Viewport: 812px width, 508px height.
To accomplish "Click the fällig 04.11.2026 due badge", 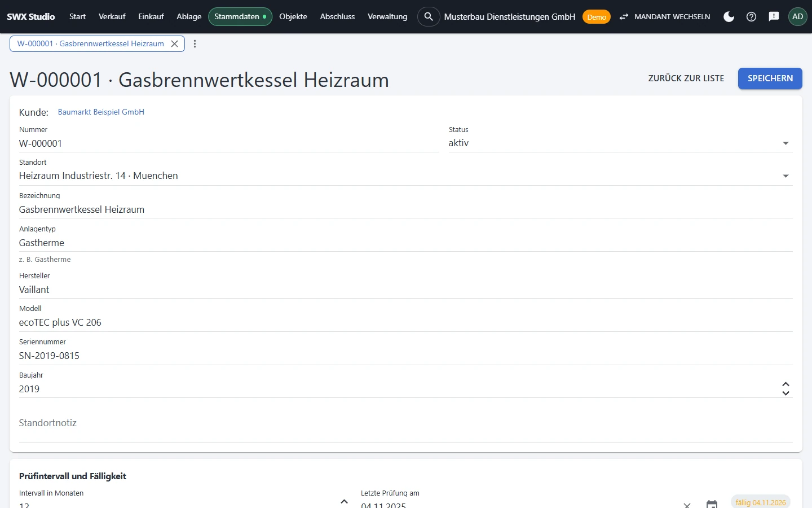I will [x=761, y=502].
